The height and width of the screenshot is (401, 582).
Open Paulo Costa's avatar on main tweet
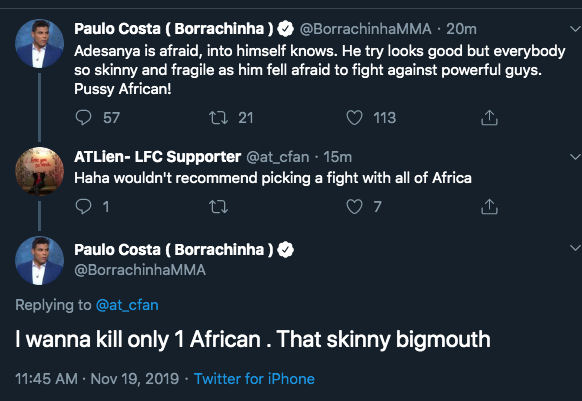(x=39, y=261)
